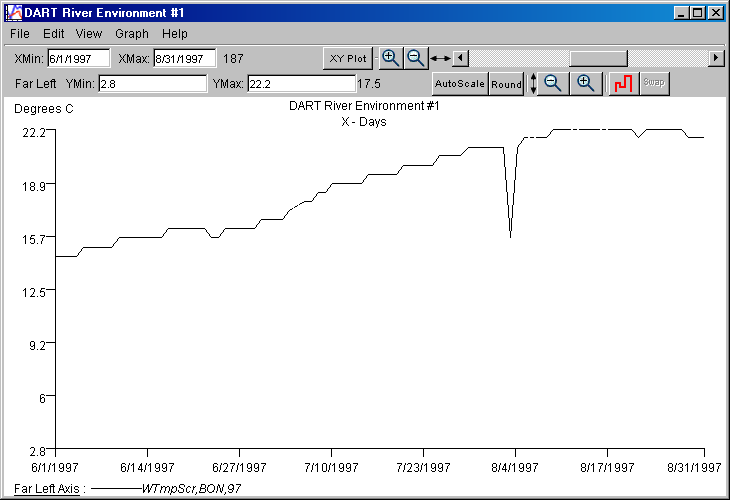Click the horizontal zoom in magnifier
Viewport: 730px width, 500px height.
391,58
